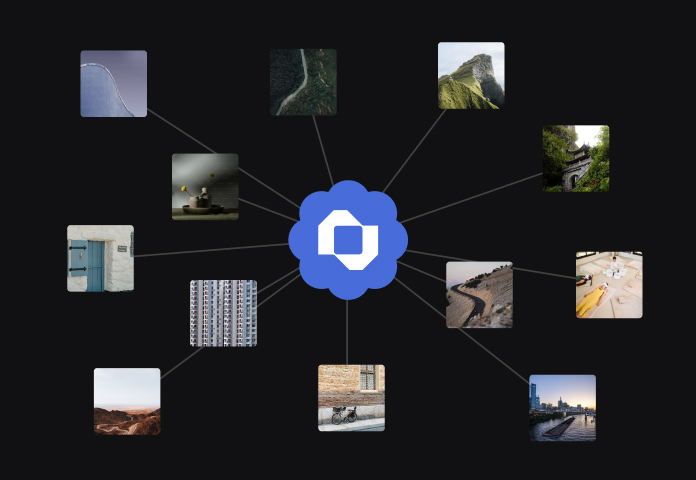This screenshot has height=480, width=696.
Task: Select the desert winding road thumbnail
Action: point(127,401)
